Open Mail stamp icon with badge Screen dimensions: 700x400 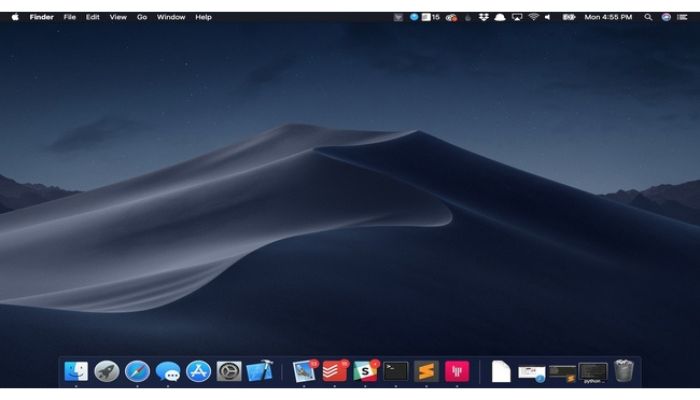click(305, 371)
